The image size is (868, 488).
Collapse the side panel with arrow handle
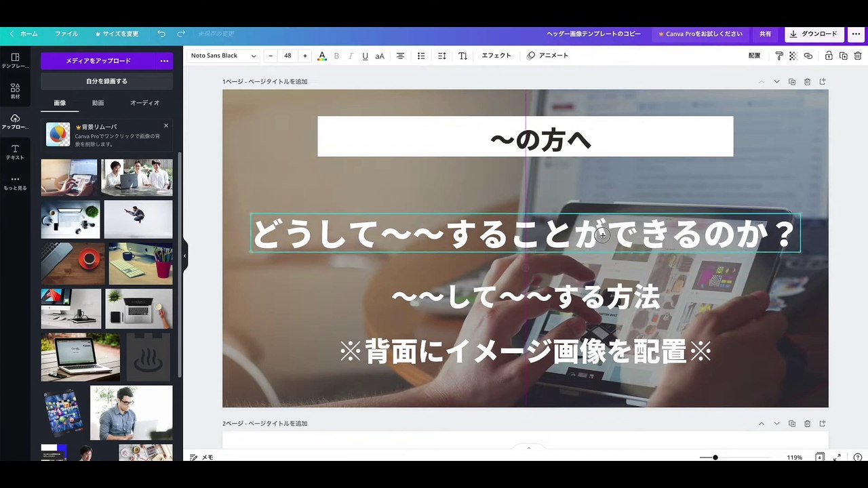[x=184, y=256]
